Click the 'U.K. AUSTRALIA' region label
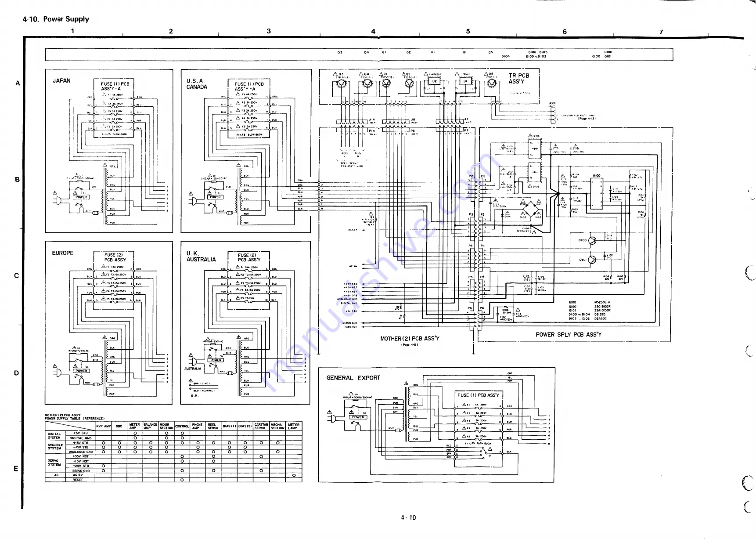This screenshot has height=539, width=756. (x=201, y=257)
